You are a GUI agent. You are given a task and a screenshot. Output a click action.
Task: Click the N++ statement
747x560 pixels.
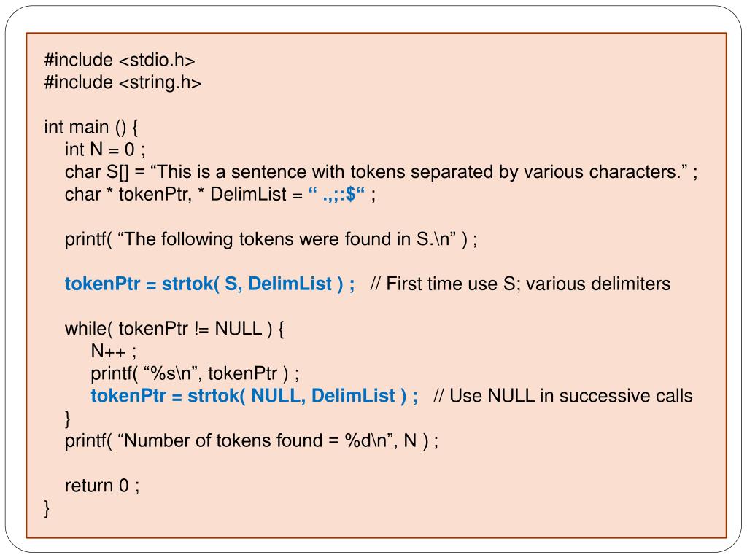(x=114, y=351)
